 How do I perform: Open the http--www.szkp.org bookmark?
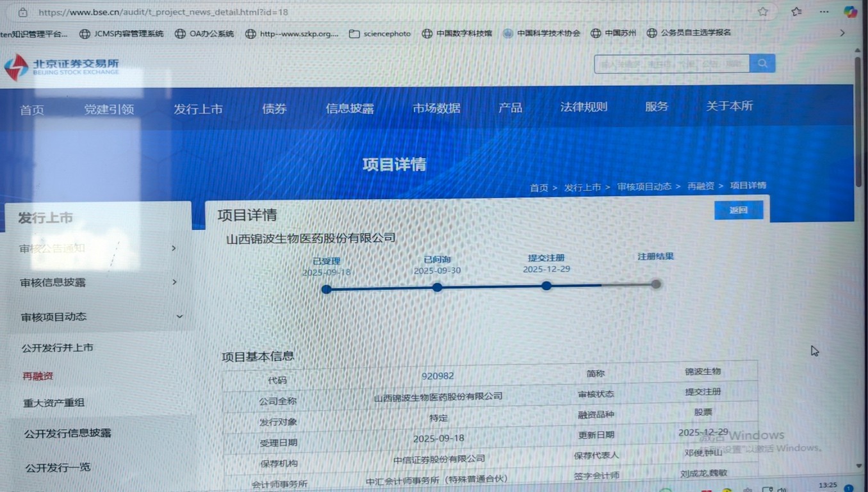pyautogui.click(x=292, y=33)
